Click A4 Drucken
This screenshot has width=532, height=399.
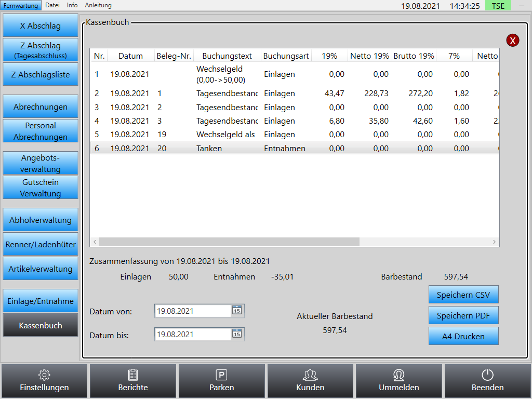tap(463, 336)
